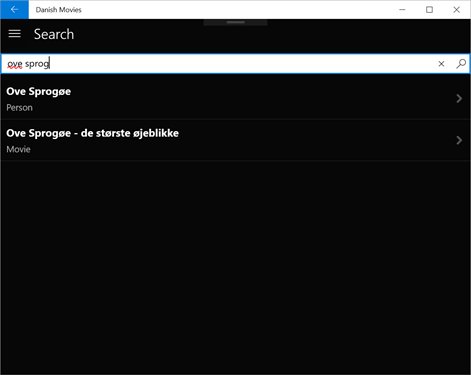
Task: Click the chevron on the Person result row
Action: (x=459, y=98)
